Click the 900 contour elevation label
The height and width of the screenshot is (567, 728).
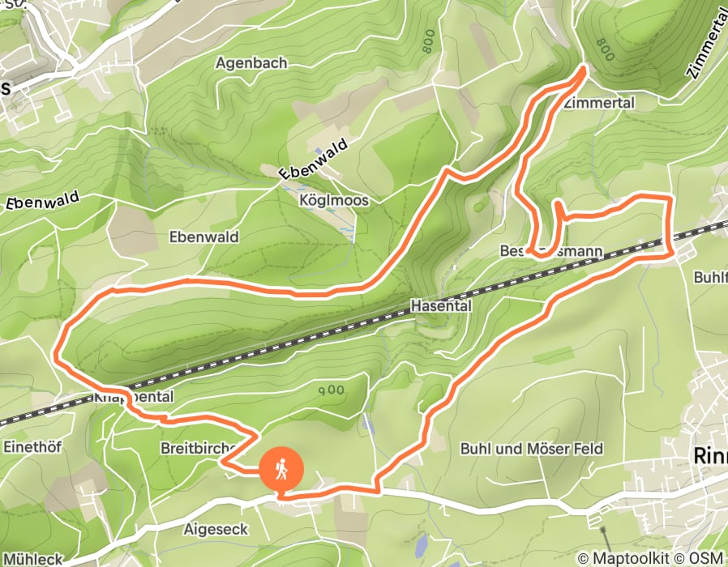pos(332,390)
